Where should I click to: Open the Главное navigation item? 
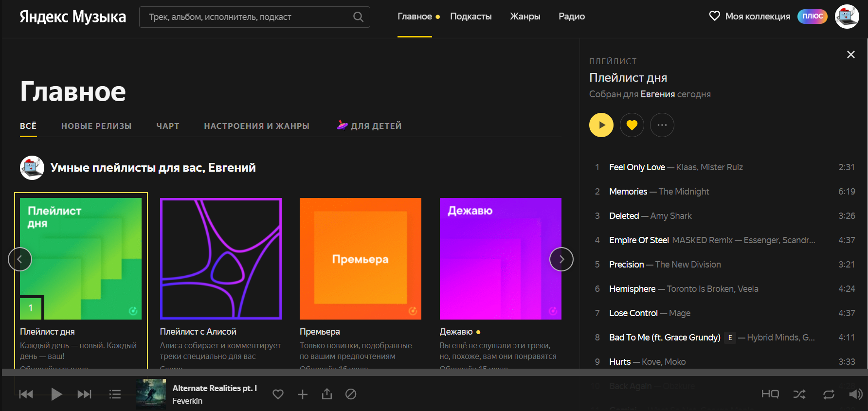415,17
